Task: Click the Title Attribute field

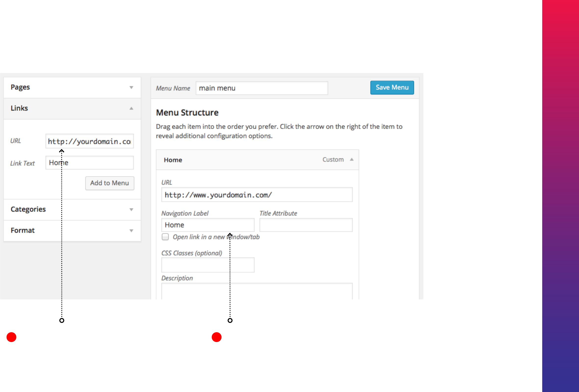Action: (306, 225)
